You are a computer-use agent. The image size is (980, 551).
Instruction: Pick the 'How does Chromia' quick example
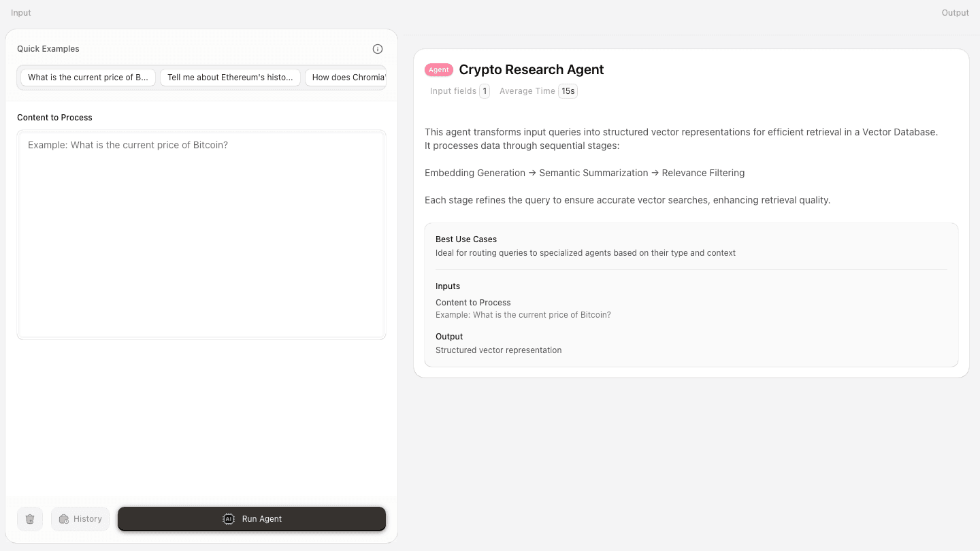click(x=346, y=78)
